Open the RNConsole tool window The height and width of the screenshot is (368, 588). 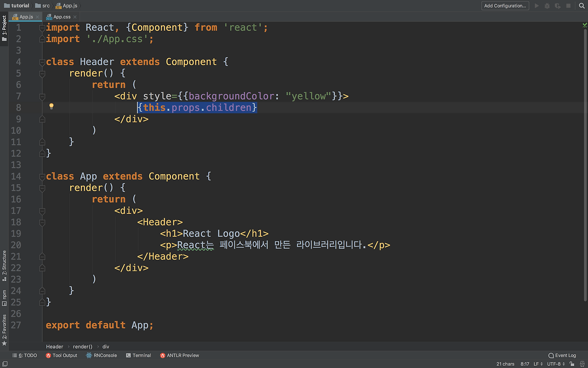(101, 355)
